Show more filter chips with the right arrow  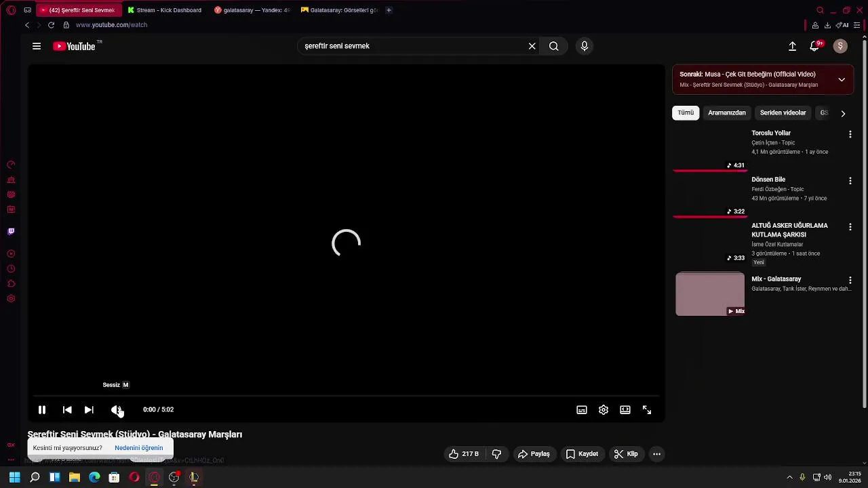coord(843,113)
